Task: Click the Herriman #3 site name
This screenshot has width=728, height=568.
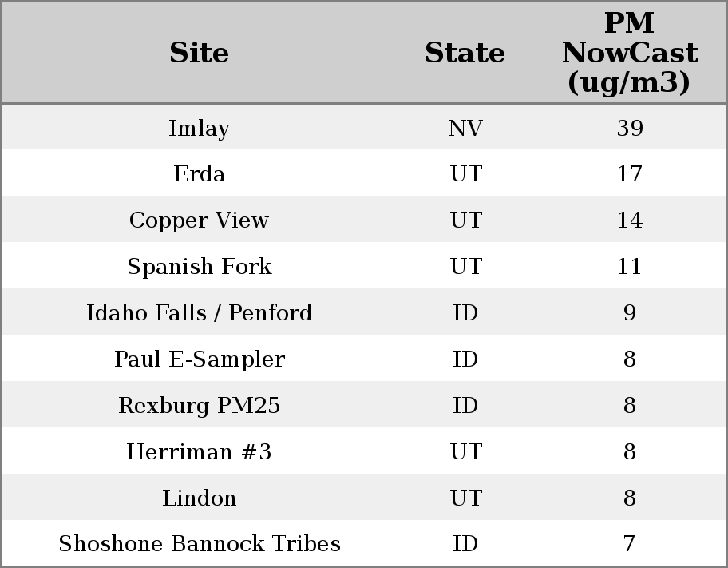Action: 199,451
